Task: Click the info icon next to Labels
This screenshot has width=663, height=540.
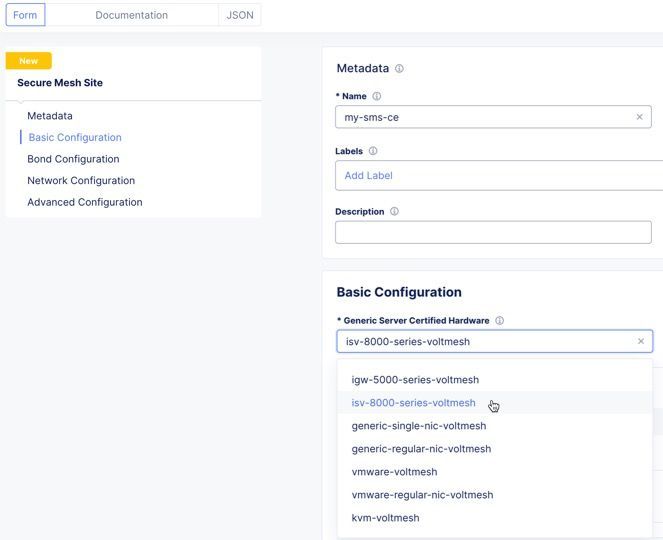Action: tap(373, 151)
